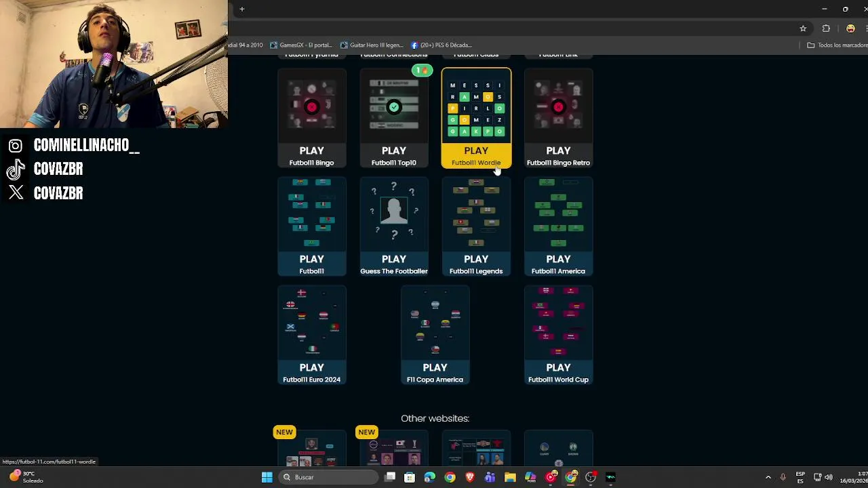Open Microsoft Store from taskbar
The image size is (868, 488).
(x=410, y=477)
